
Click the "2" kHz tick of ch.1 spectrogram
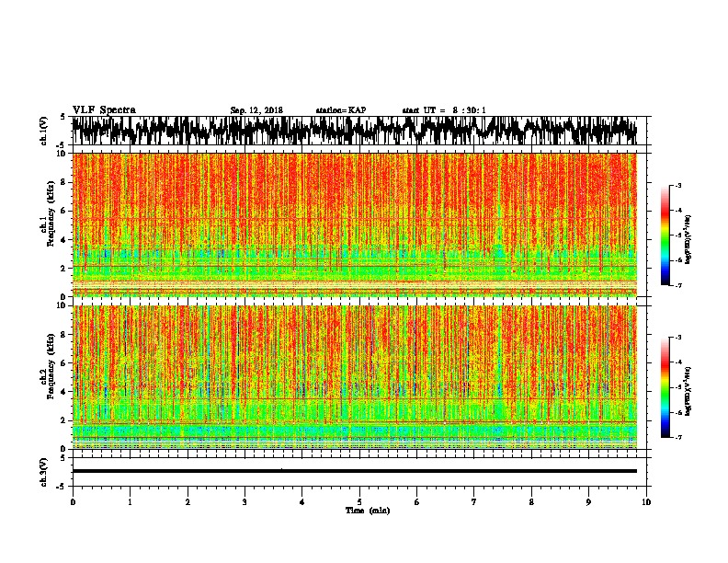tap(64, 269)
